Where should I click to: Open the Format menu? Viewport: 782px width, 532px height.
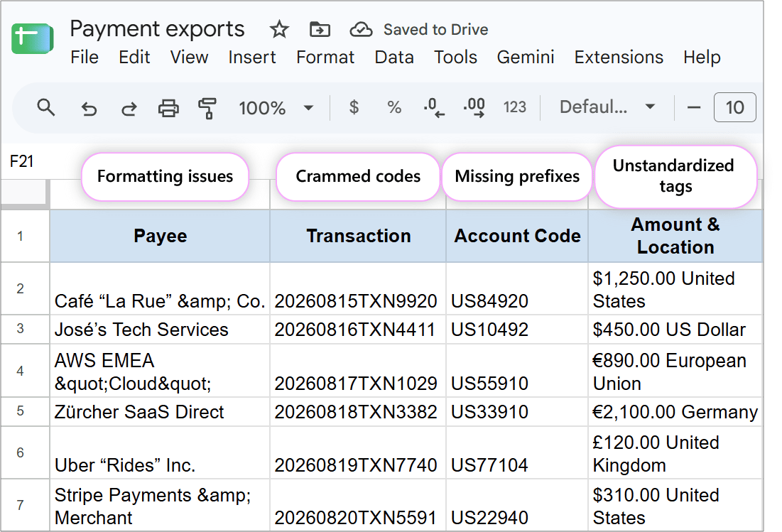pyautogui.click(x=325, y=58)
